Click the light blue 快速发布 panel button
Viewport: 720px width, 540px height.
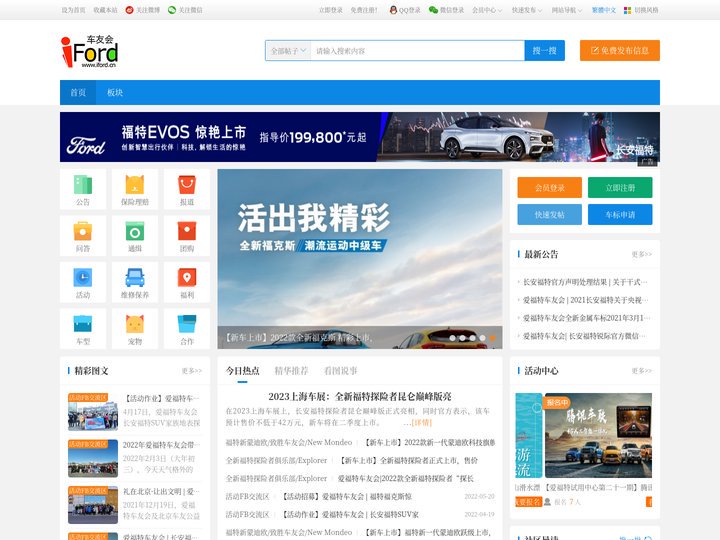point(550,214)
